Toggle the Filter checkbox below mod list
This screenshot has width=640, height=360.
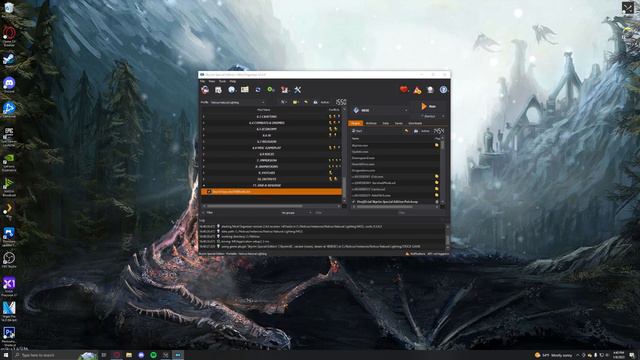(204, 213)
